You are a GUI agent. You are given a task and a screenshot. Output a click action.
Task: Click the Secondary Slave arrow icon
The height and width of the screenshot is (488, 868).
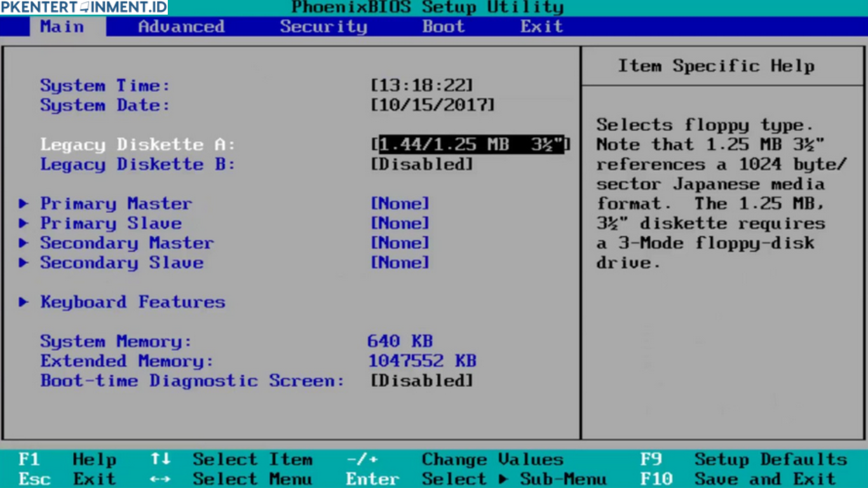[x=24, y=263]
